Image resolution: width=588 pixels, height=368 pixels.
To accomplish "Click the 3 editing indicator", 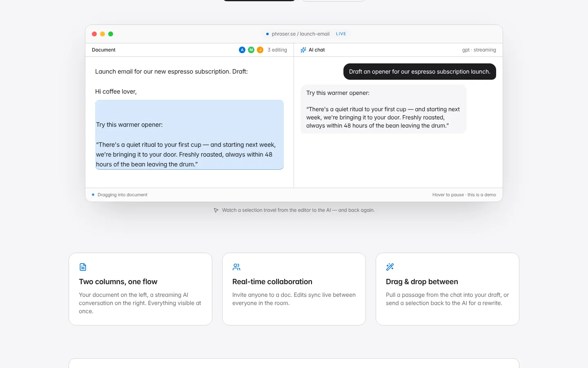I will click(x=277, y=50).
